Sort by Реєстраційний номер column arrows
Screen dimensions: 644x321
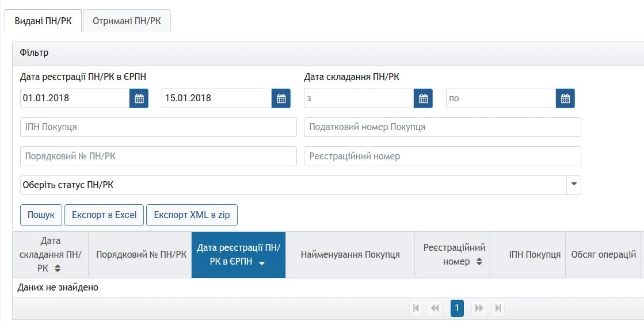coord(479,262)
